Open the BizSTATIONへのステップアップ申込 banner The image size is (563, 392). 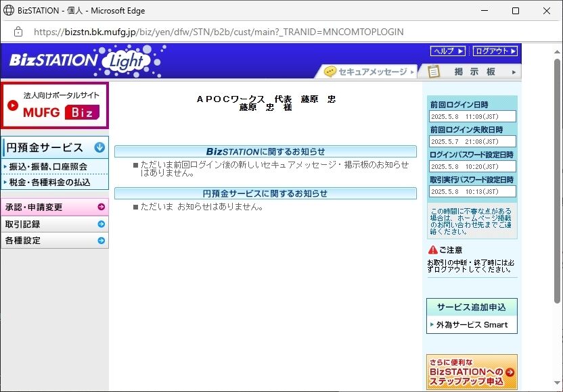472,372
